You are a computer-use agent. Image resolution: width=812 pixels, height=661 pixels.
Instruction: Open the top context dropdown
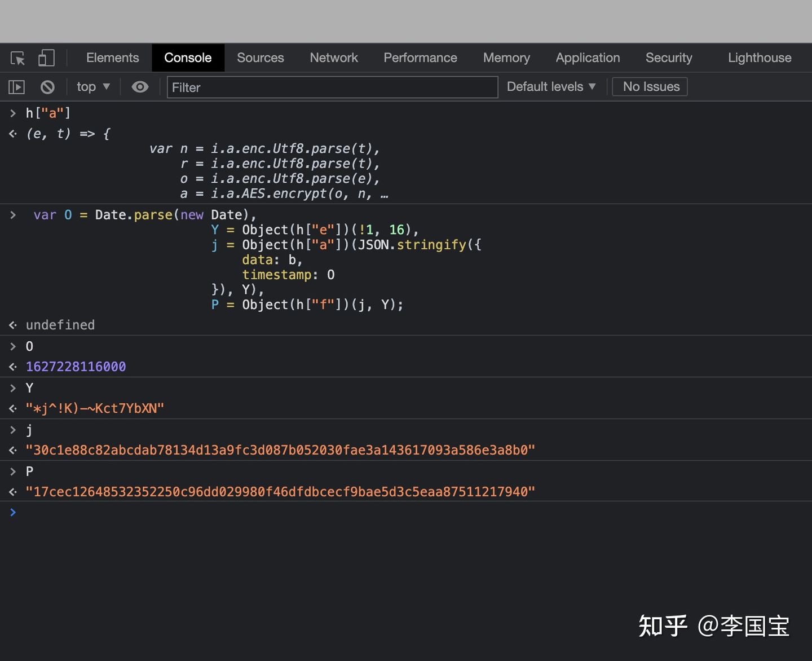pyautogui.click(x=93, y=87)
